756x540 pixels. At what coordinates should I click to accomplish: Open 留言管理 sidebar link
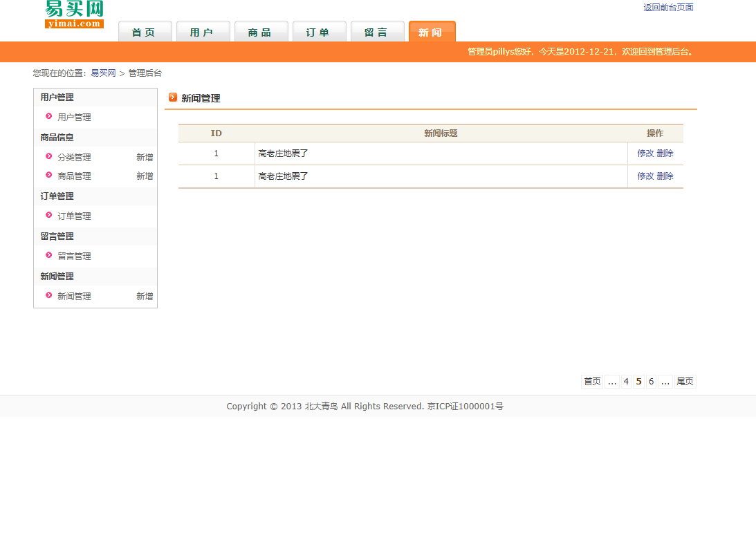(x=74, y=256)
